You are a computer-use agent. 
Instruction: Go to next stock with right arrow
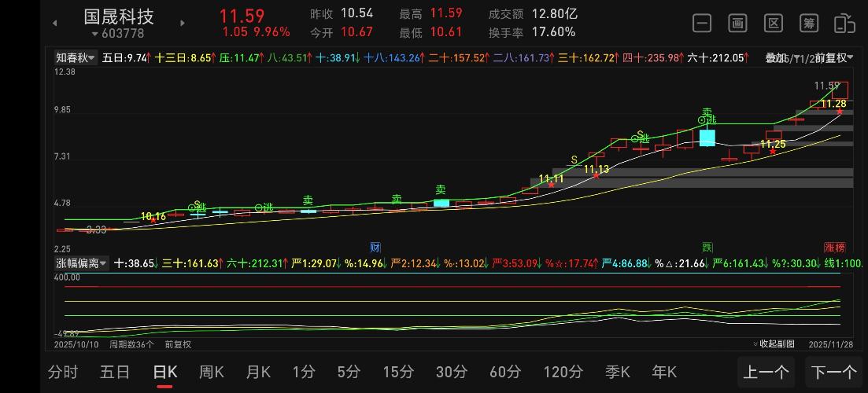pos(183,24)
